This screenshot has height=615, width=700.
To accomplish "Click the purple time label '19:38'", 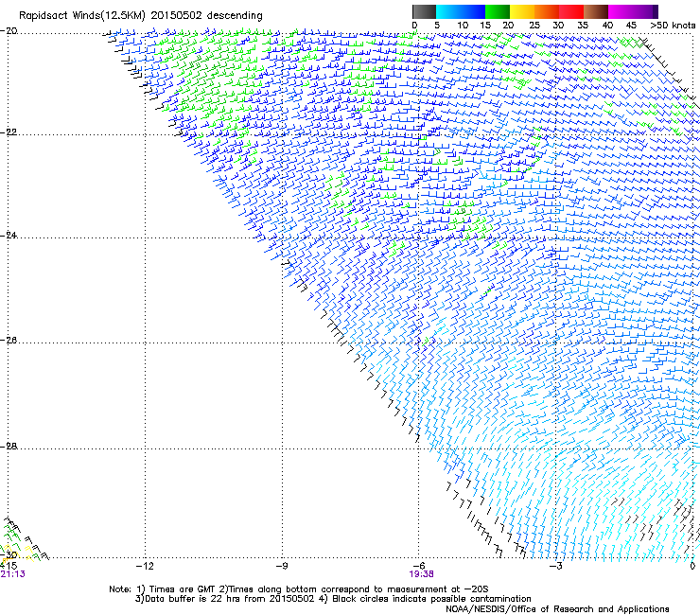I will (x=422, y=574).
